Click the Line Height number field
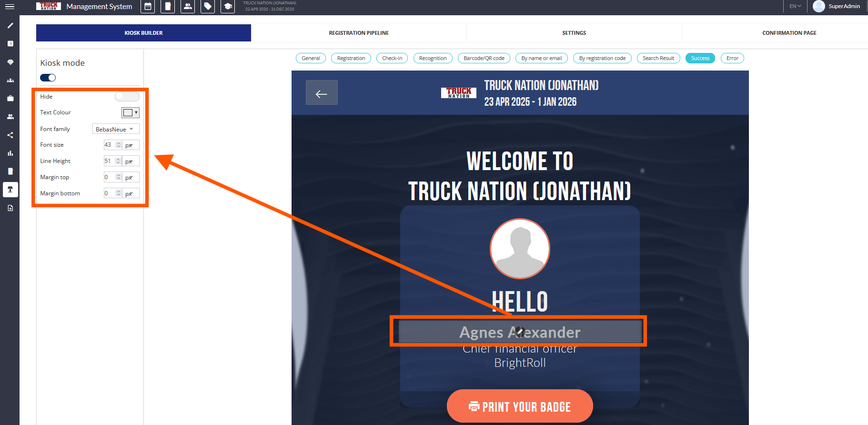 109,161
